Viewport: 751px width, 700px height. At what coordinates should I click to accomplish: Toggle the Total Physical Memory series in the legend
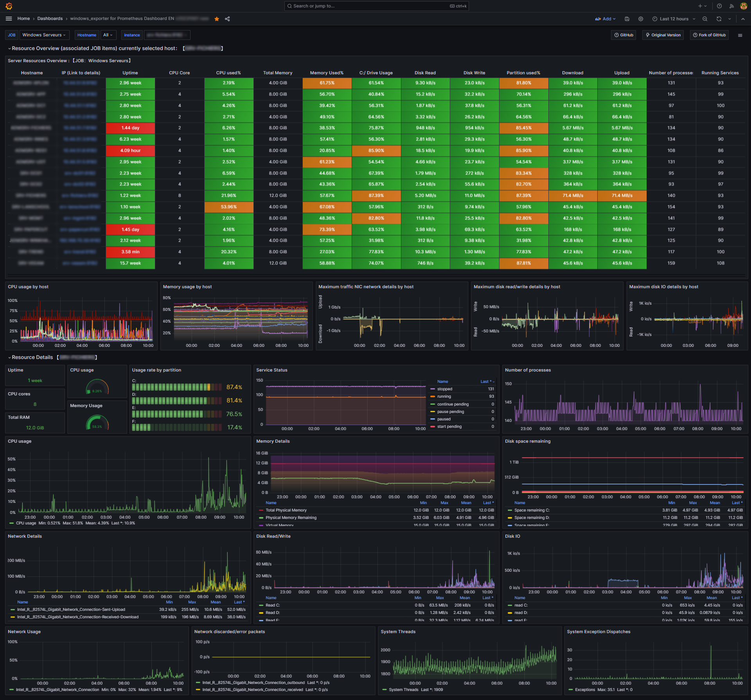point(286,510)
